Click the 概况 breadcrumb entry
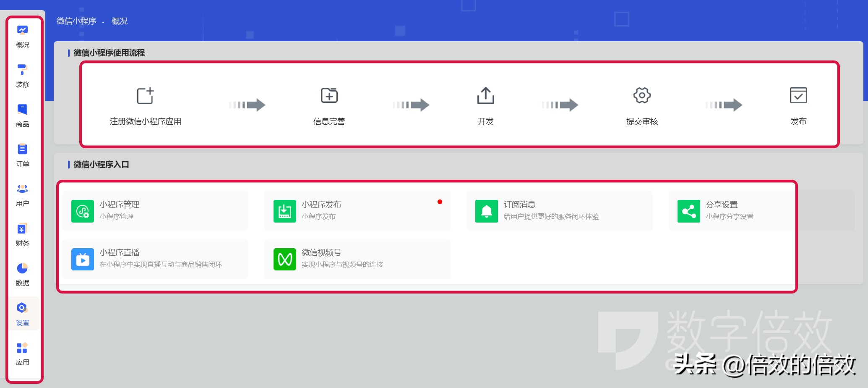This screenshot has height=388, width=868. point(119,21)
